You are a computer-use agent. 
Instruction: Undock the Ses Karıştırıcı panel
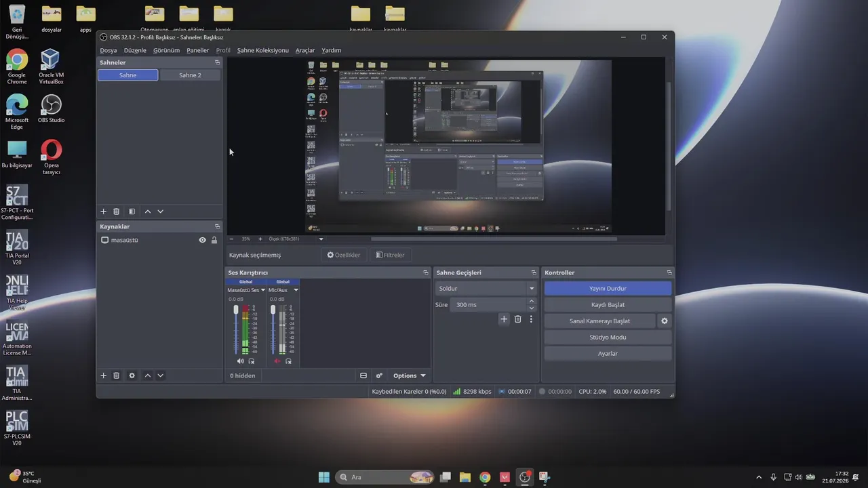coord(426,272)
